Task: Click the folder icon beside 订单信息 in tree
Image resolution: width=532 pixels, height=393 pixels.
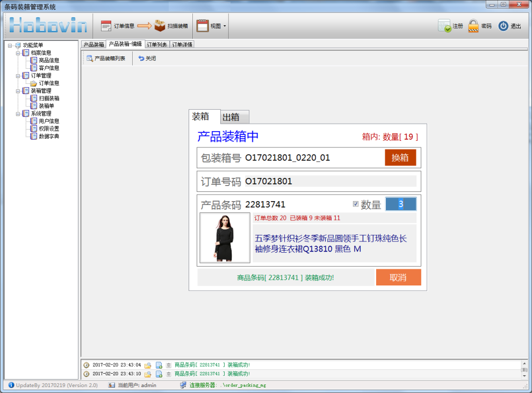Action: point(33,83)
